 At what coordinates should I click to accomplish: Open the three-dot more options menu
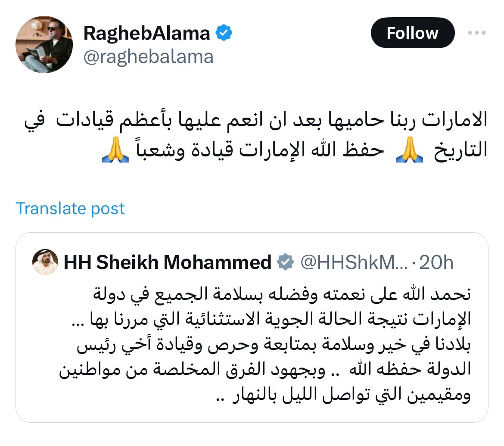(x=477, y=33)
